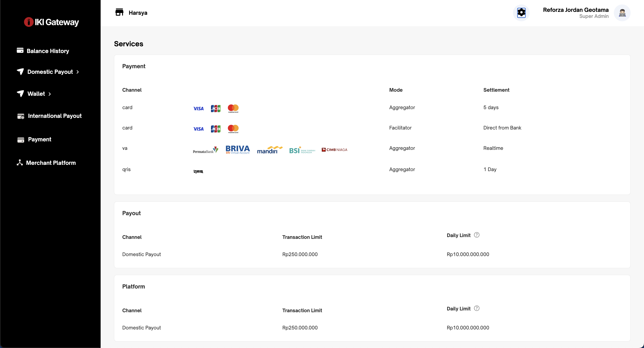Click the Reforza Jordan Geotama username
The height and width of the screenshot is (348, 644).
[x=576, y=10]
